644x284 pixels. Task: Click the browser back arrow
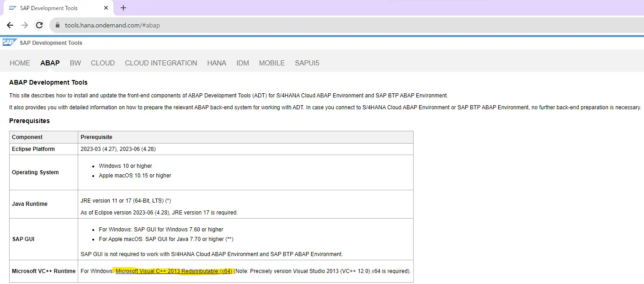(10, 25)
